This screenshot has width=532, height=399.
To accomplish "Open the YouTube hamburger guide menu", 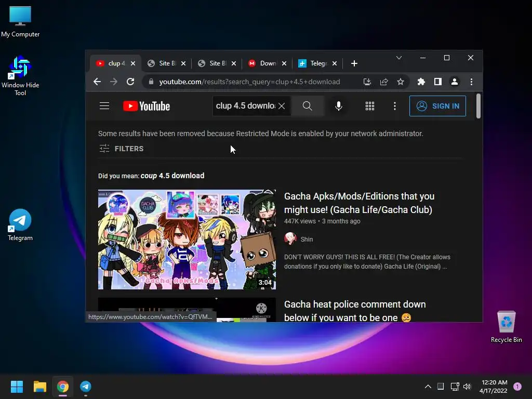I will tap(104, 106).
